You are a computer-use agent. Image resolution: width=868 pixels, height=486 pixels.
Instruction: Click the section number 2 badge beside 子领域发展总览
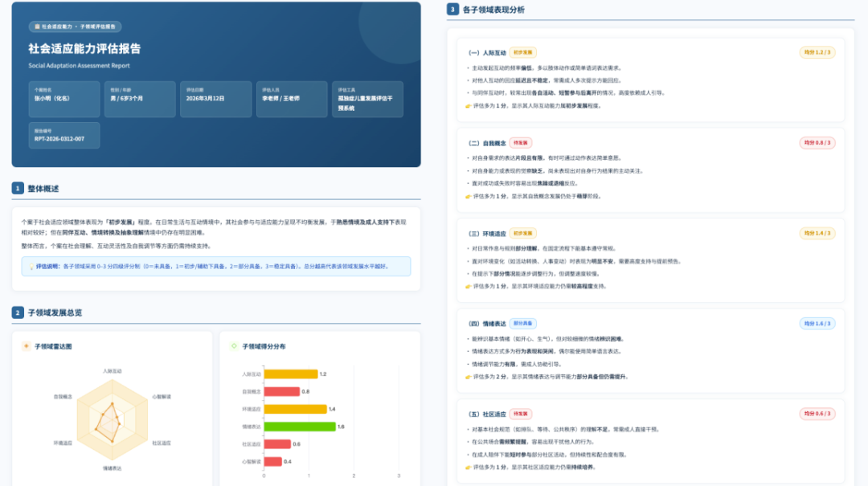pyautogui.click(x=18, y=312)
